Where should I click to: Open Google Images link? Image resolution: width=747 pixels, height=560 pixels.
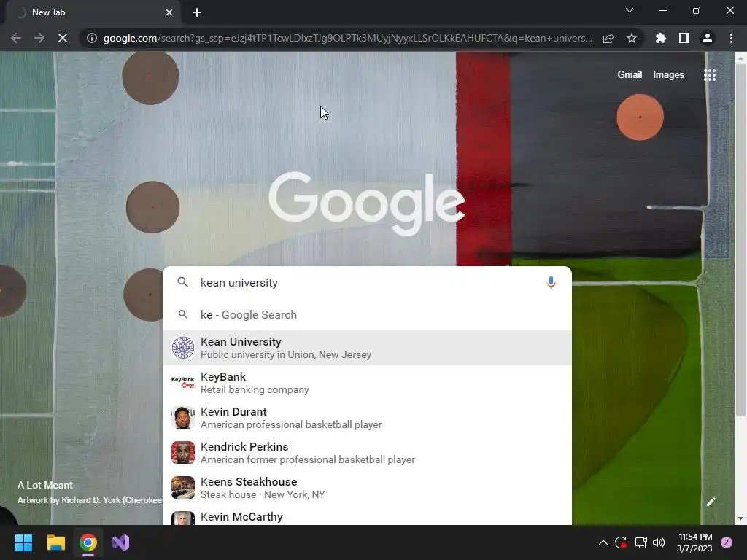point(668,75)
